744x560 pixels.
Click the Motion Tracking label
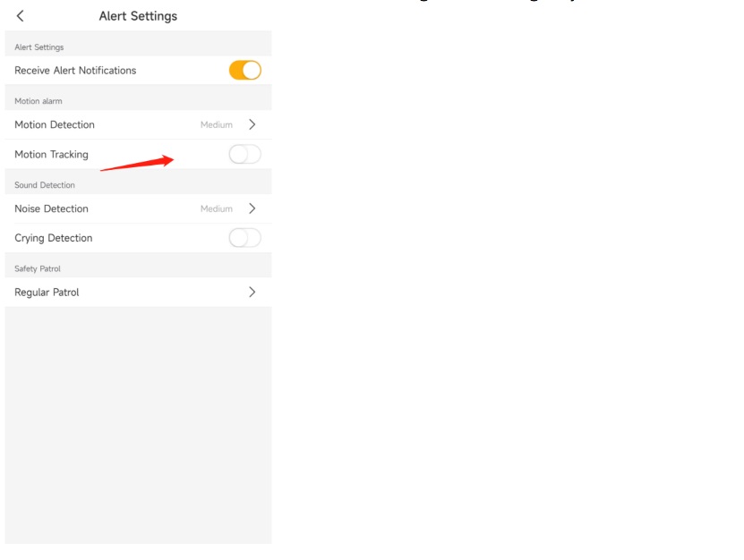click(51, 155)
